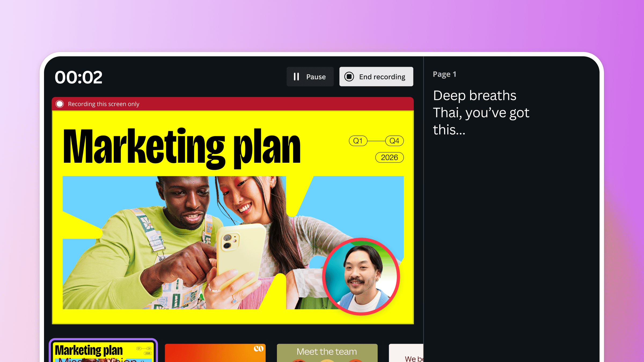This screenshot has height=362, width=644.
Task: Click the 2026 badge on the title slide
Action: tap(390, 158)
